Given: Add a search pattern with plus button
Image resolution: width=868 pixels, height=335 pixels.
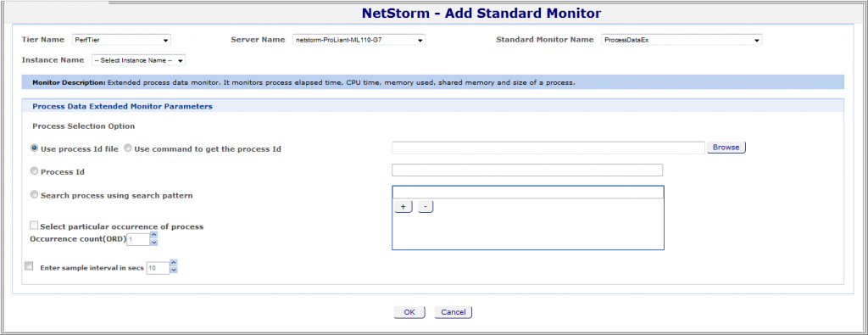Looking at the screenshot, I should tap(403, 207).
